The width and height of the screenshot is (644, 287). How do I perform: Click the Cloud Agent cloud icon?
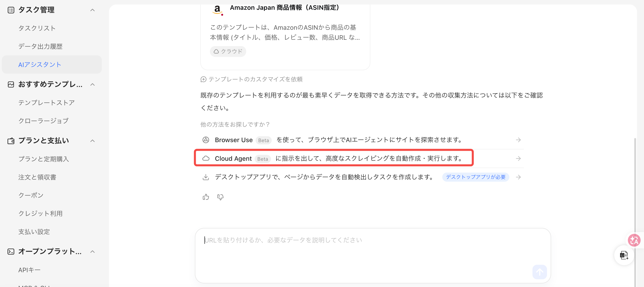206,158
